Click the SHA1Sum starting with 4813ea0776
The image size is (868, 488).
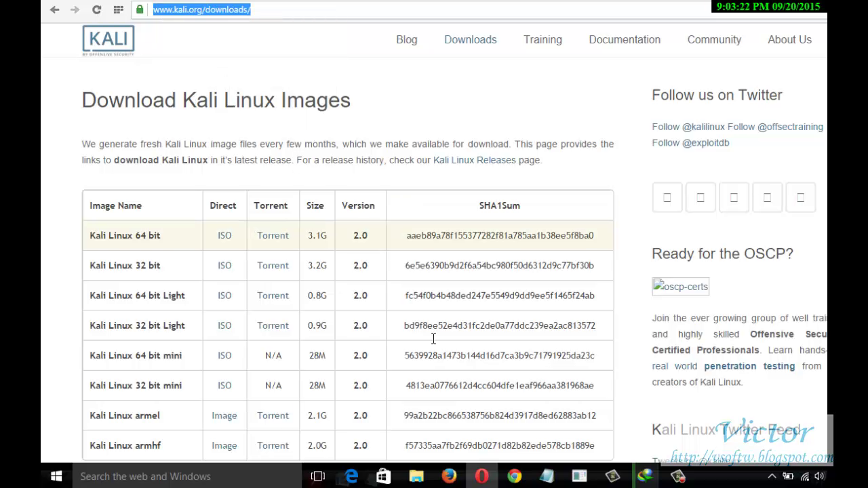[x=500, y=385]
